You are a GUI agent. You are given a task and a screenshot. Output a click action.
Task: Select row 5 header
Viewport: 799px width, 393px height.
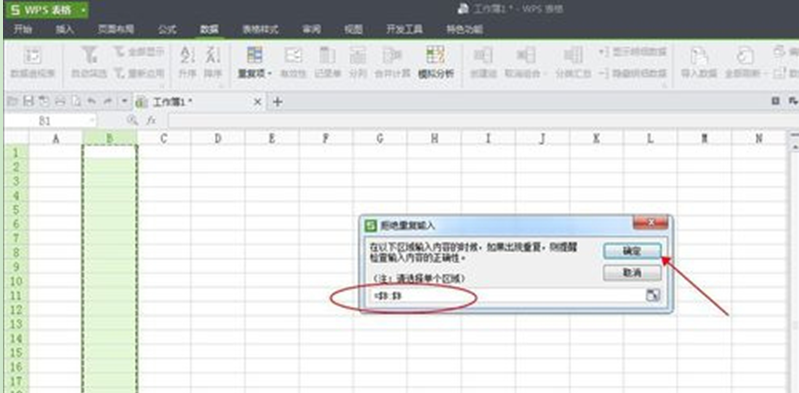coord(16,209)
